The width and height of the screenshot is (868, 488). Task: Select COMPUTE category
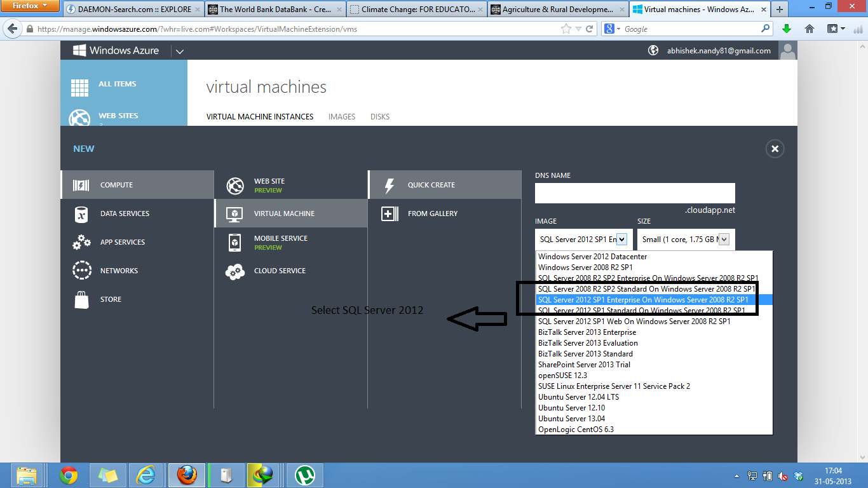click(138, 185)
